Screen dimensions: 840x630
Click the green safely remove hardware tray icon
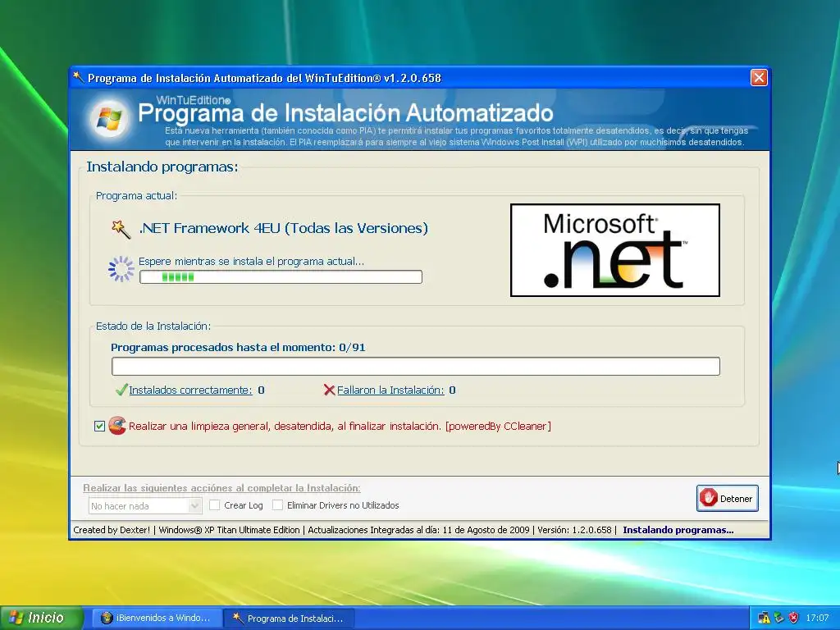click(778, 618)
